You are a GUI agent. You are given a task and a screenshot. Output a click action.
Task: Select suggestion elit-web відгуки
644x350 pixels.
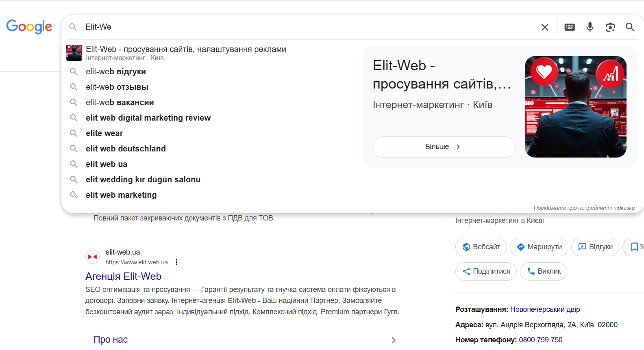116,71
